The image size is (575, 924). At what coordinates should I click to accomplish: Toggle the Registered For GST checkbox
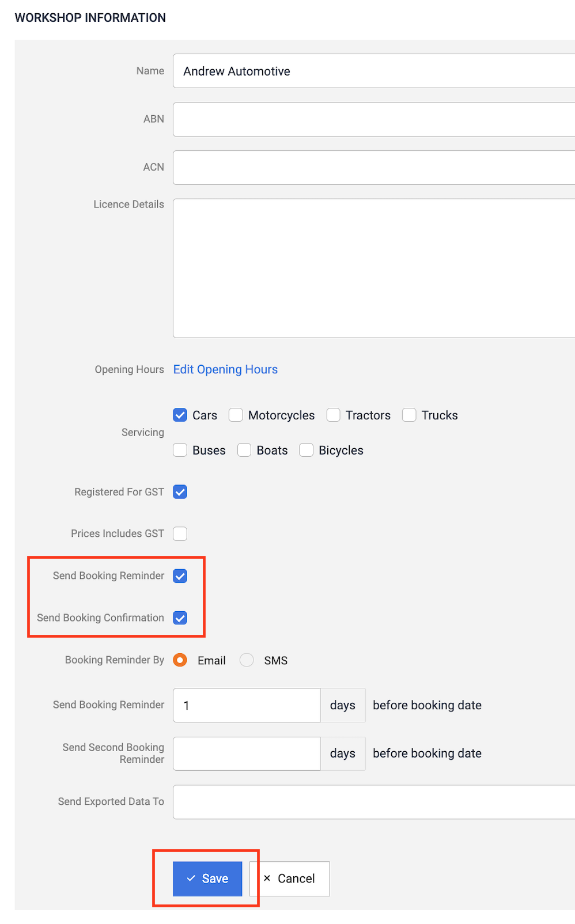[x=180, y=492]
